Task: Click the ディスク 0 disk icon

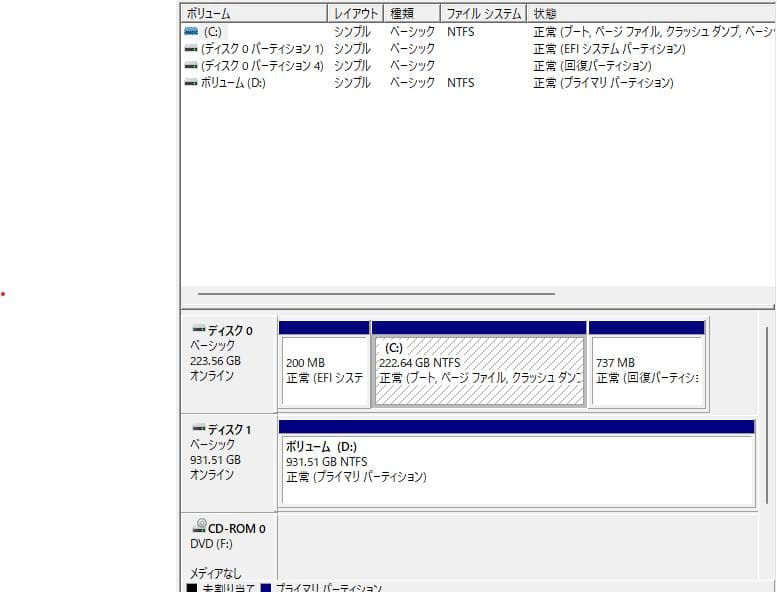Action: coord(199,329)
